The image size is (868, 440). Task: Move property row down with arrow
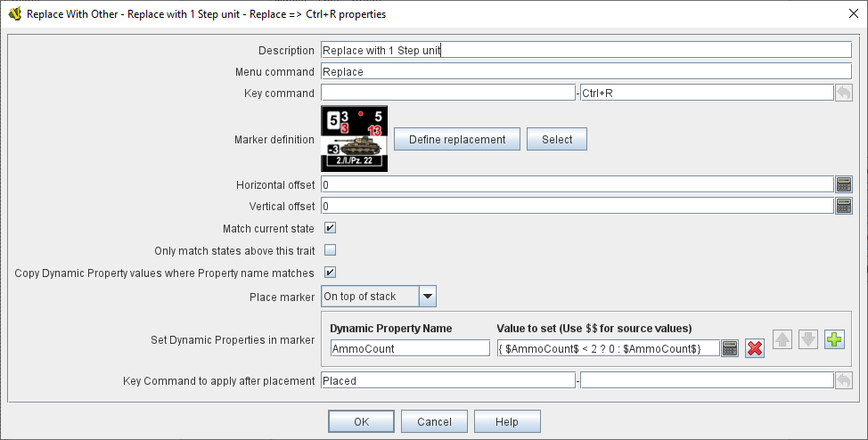[x=807, y=339]
